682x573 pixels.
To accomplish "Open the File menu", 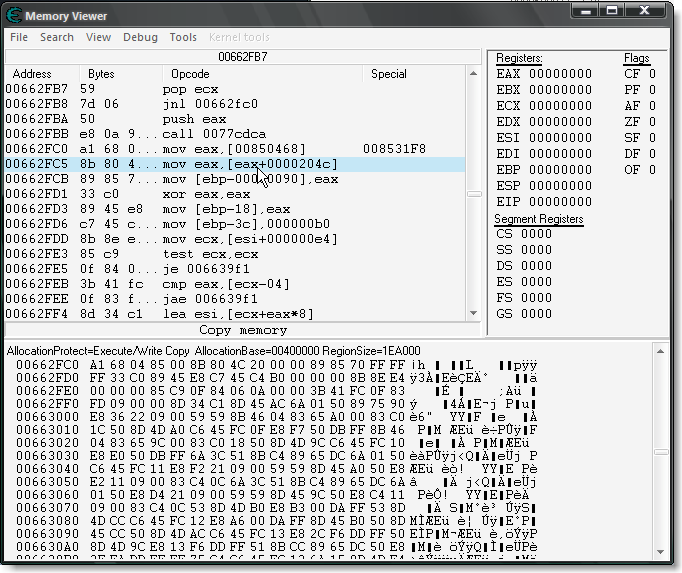I will click(x=19, y=37).
